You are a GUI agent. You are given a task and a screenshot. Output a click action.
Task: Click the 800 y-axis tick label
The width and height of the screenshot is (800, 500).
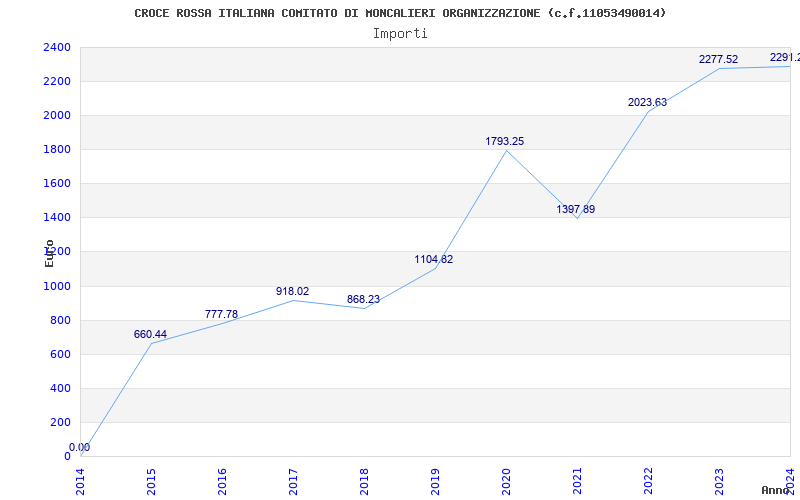60,320
